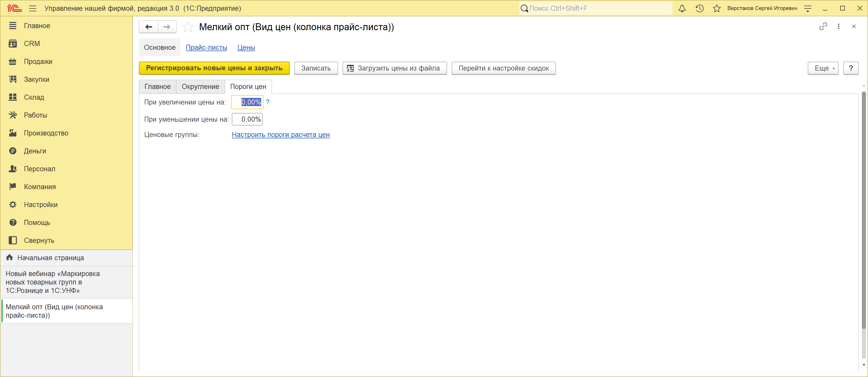Screen dimensions: 868x377
Task: Click the search magnifier icon
Action: click(x=524, y=8)
